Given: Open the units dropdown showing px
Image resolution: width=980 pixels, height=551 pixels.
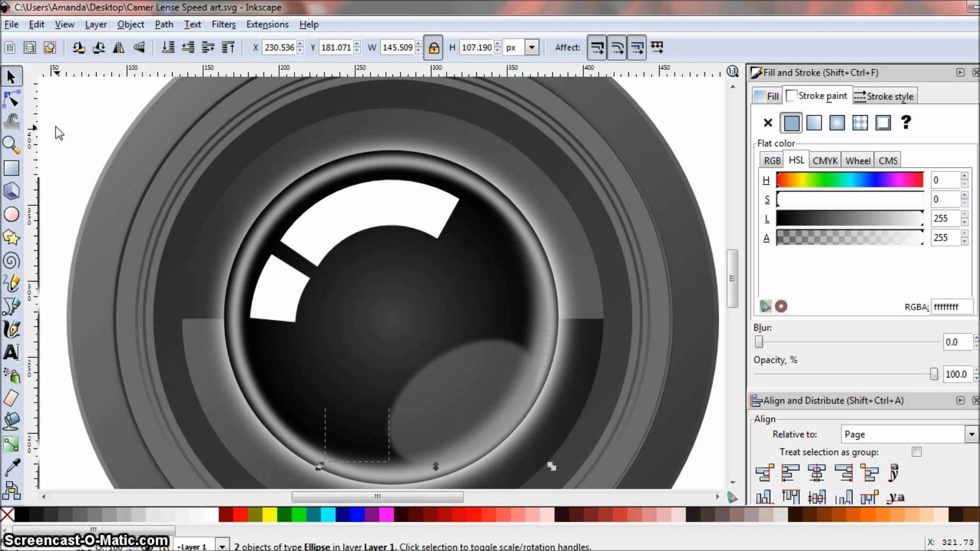Looking at the screenshot, I should [x=532, y=47].
